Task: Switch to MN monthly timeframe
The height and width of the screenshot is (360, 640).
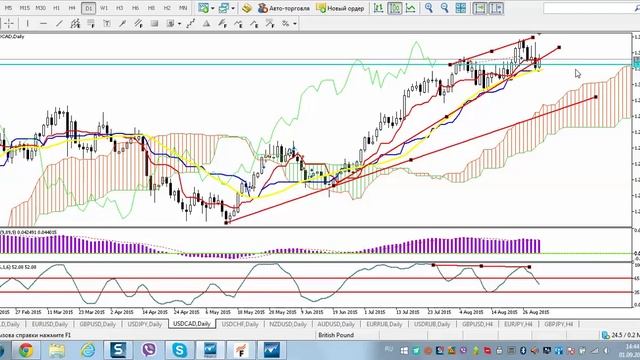Action: point(183,8)
